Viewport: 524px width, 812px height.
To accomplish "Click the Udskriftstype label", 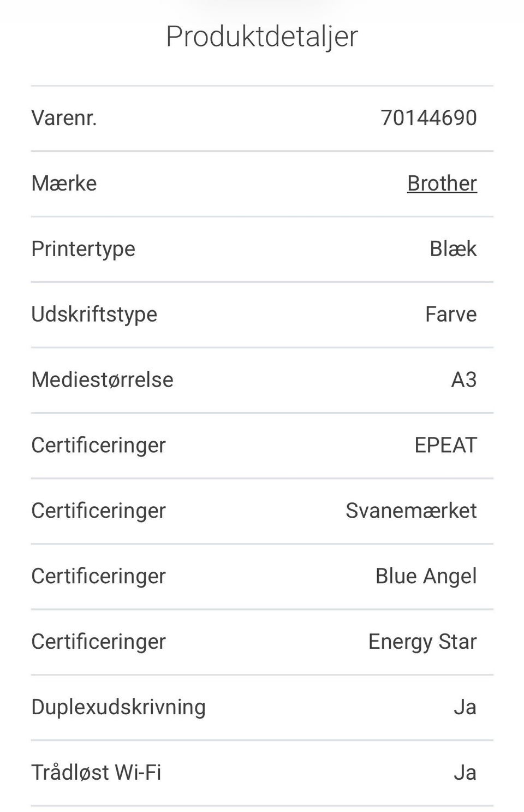I will (x=94, y=315).
